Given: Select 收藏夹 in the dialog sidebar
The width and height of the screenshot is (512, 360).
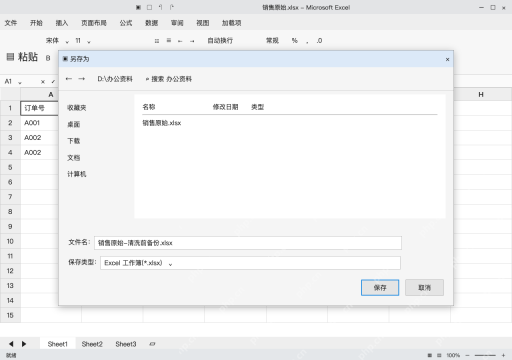Looking at the screenshot, I should (77, 108).
